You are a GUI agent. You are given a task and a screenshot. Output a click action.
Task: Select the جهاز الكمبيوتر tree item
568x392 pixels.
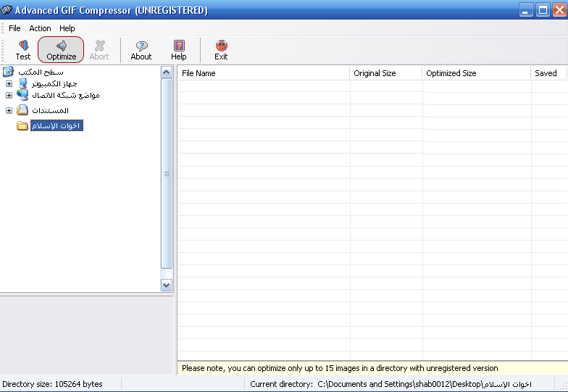click(x=54, y=84)
